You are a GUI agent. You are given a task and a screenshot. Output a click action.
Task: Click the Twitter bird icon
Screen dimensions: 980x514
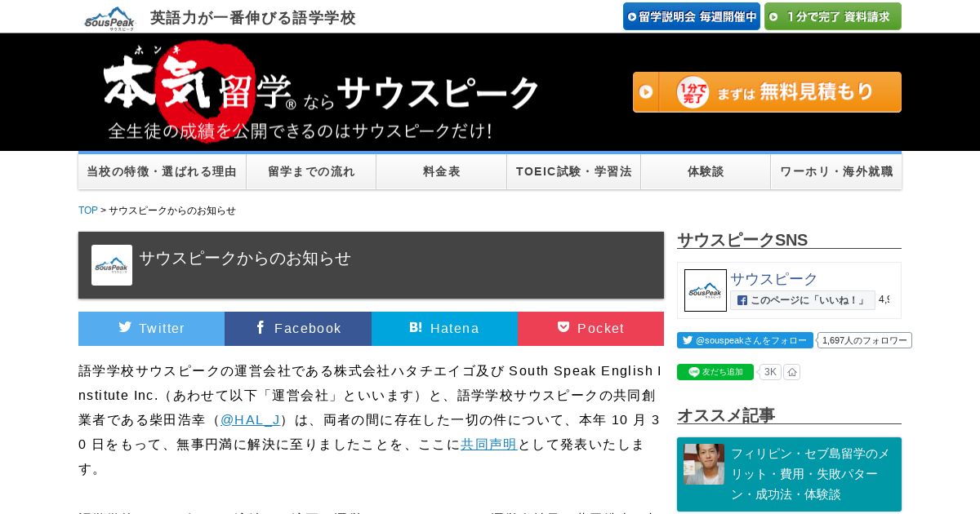point(125,327)
